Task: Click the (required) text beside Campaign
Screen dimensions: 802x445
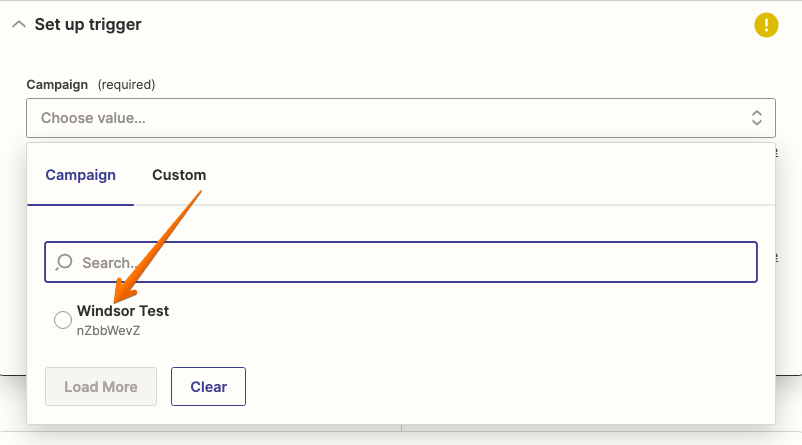Action: [126, 84]
